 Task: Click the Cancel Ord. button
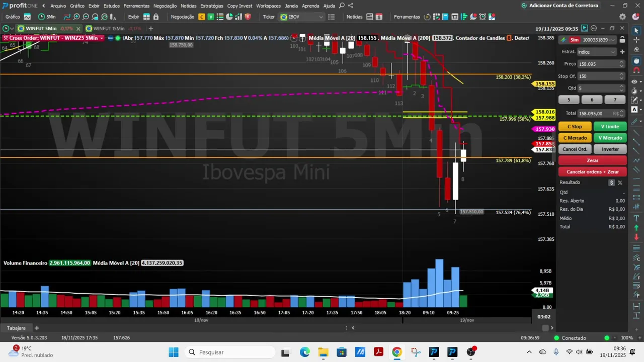(575, 149)
